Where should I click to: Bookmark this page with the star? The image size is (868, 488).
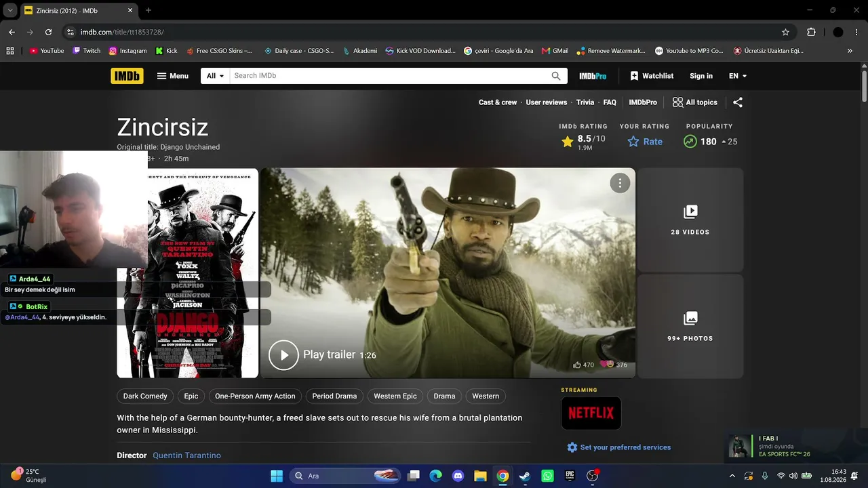785,32
